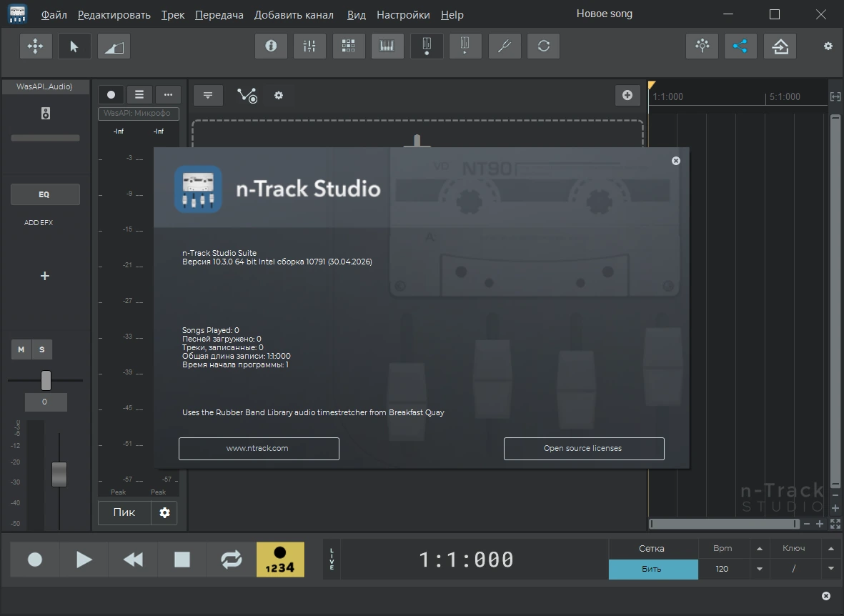Viewport: 844px width, 616px height.
Task: Open the Редактировать menu
Action: [x=114, y=15]
